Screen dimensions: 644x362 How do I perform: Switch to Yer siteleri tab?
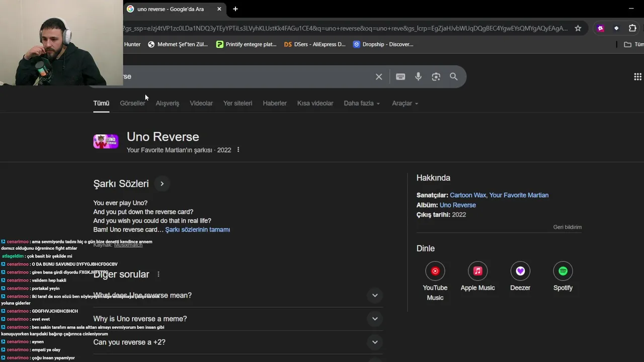point(238,103)
